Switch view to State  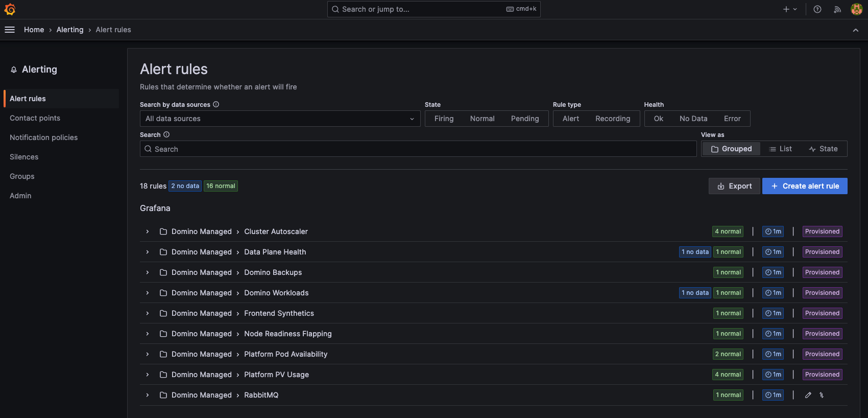tap(823, 149)
